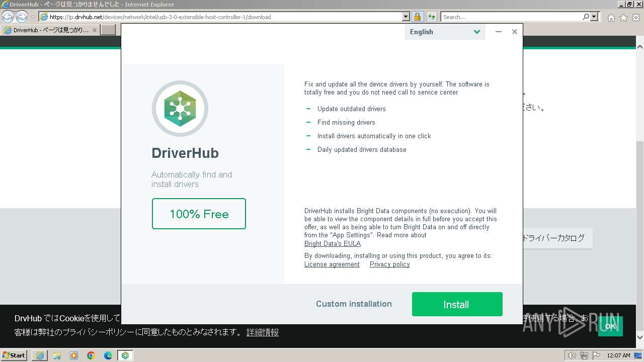Choose Custom installation option
Image resolution: width=644 pixels, height=362 pixels.
click(354, 304)
